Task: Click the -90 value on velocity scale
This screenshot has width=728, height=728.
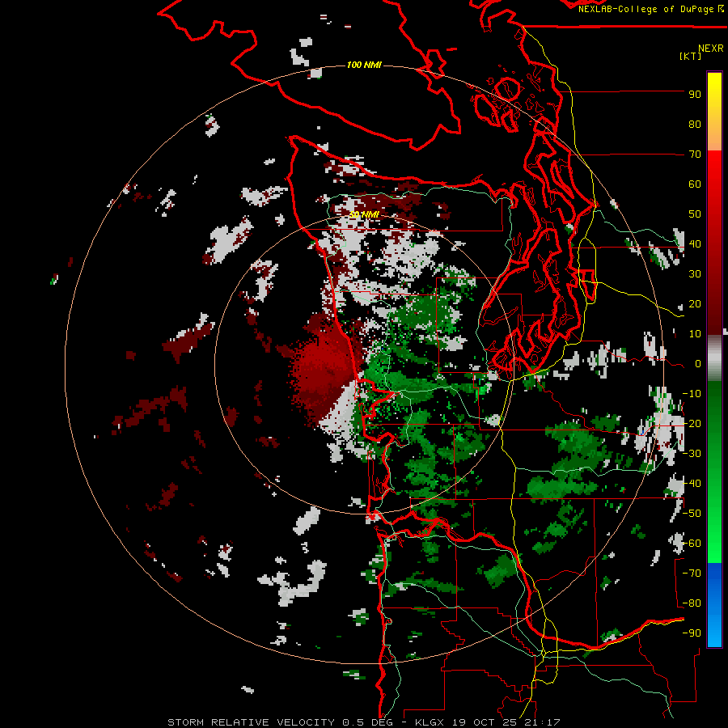Action: [692, 633]
